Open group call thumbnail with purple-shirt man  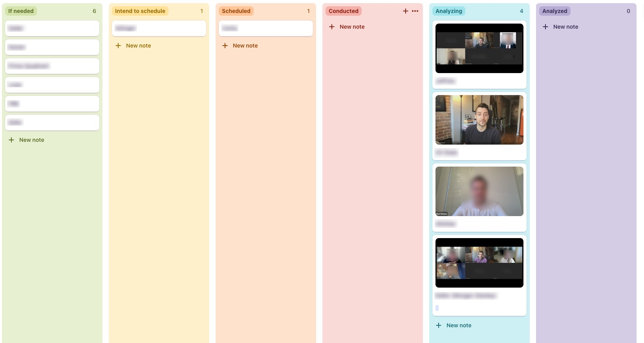point(479,263)
